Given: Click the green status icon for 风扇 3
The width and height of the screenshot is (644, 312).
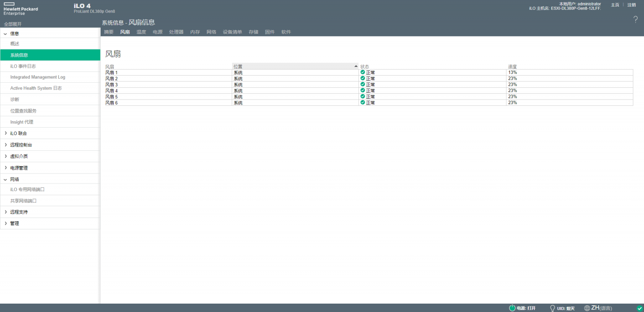Looking at the screenshot, I should point(362,84).
